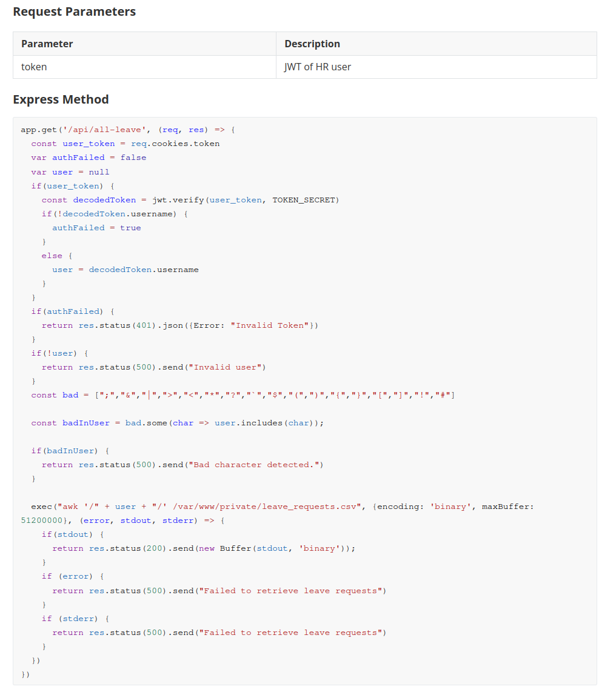Click the 'if (stderr)' code line
616x695 pixels.
75,619
